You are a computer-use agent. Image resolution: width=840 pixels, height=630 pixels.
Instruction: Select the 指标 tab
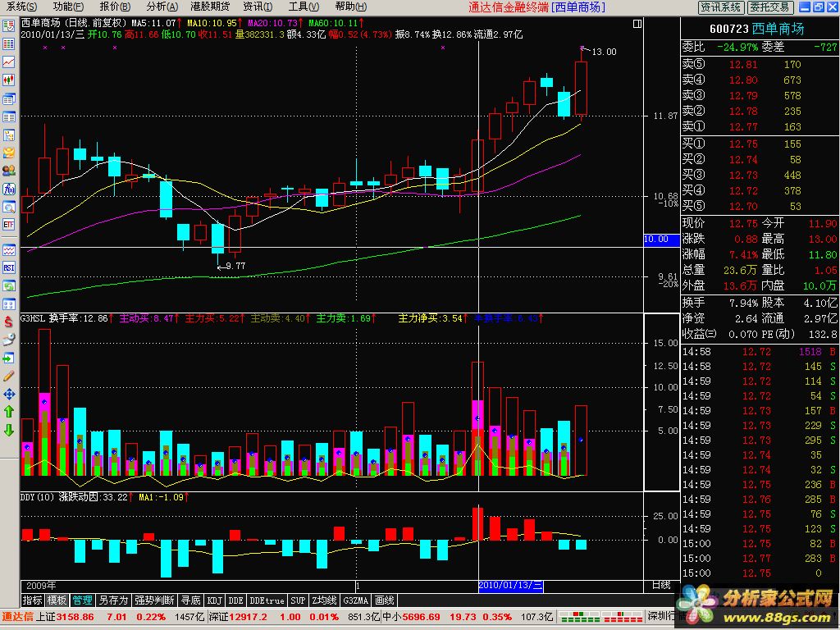click(x=32, y=600)
